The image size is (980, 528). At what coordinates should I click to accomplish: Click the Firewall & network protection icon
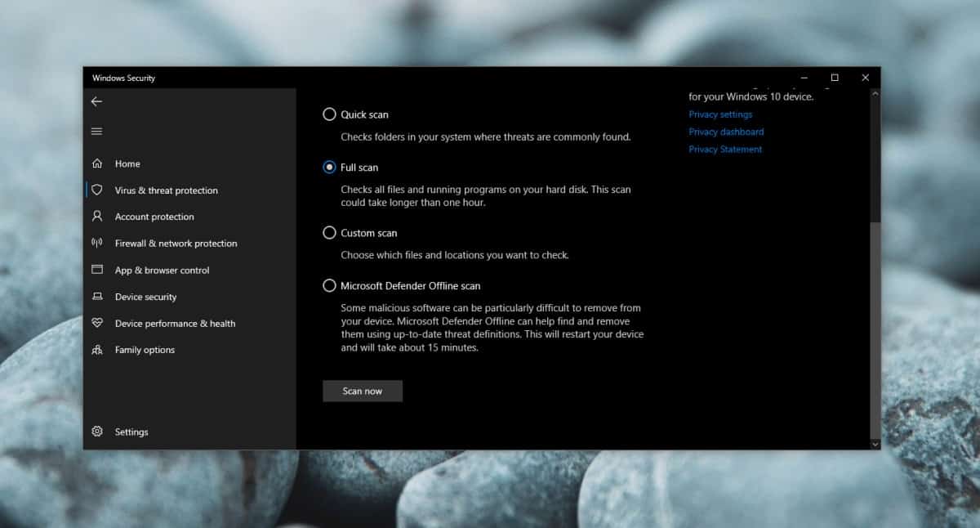97,243
